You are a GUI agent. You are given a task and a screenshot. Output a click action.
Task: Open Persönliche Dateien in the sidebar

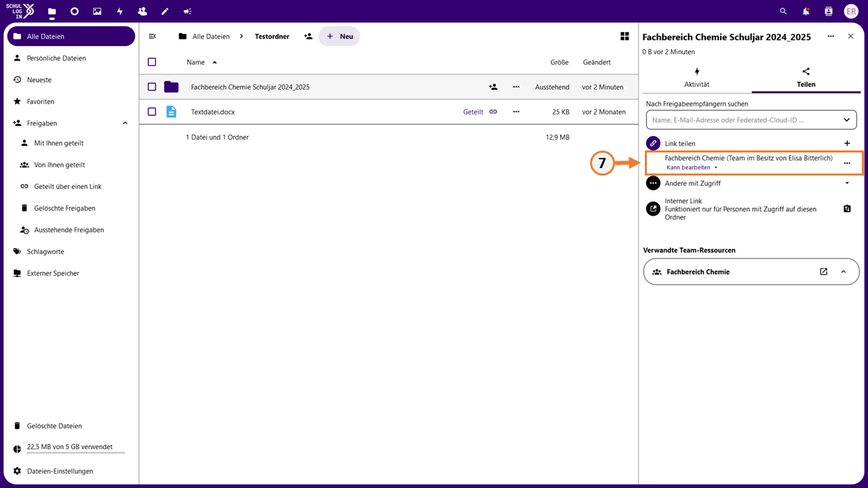71,58
